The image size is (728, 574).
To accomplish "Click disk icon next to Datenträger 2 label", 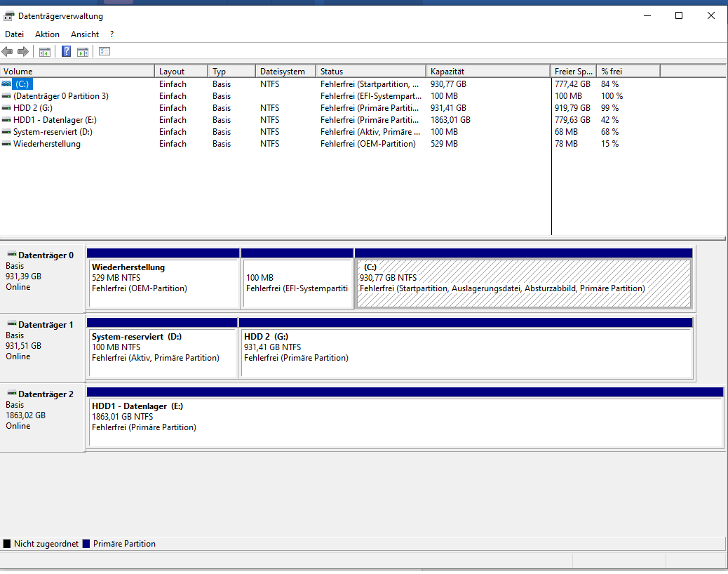I will 12,394.
